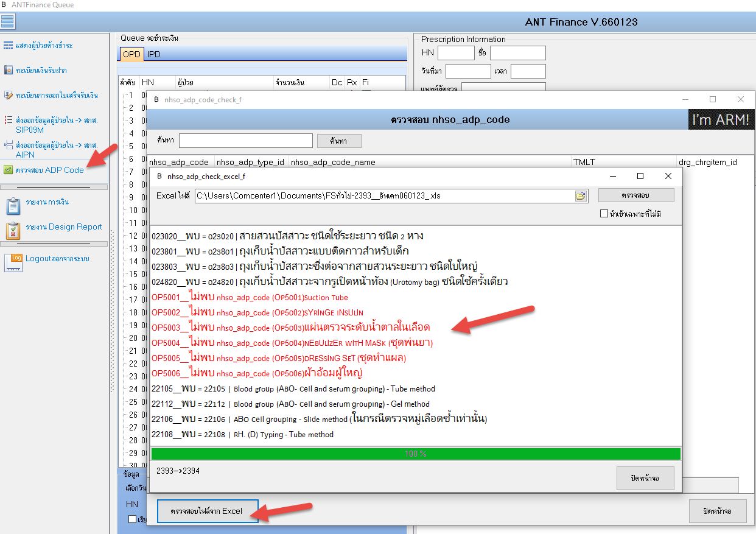Click the green 100 % progress bar
Viewport: 756px width, 534px height.
(x=415, y=454)
